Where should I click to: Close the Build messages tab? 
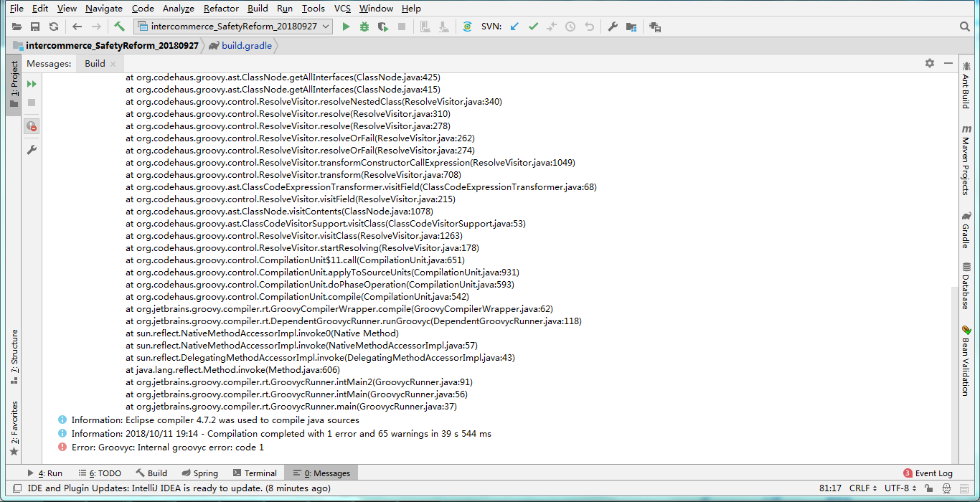115,64
